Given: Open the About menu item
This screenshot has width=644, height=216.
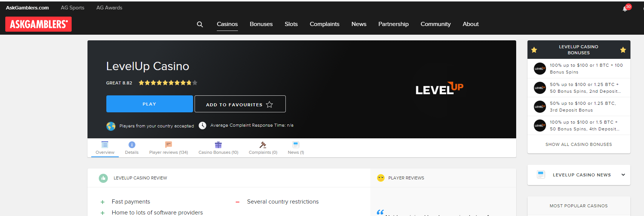Looking at the screenshot, I should tap(471, 24).
